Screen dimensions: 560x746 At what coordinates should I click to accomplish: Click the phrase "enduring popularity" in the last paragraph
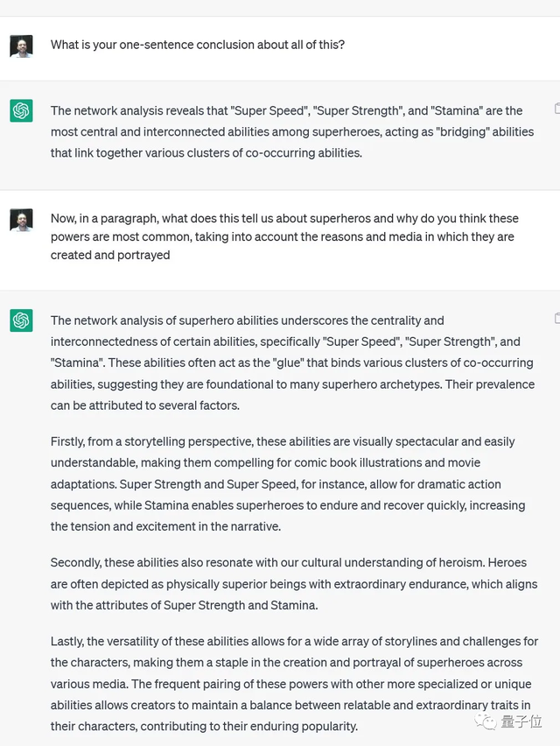point(299,726)
